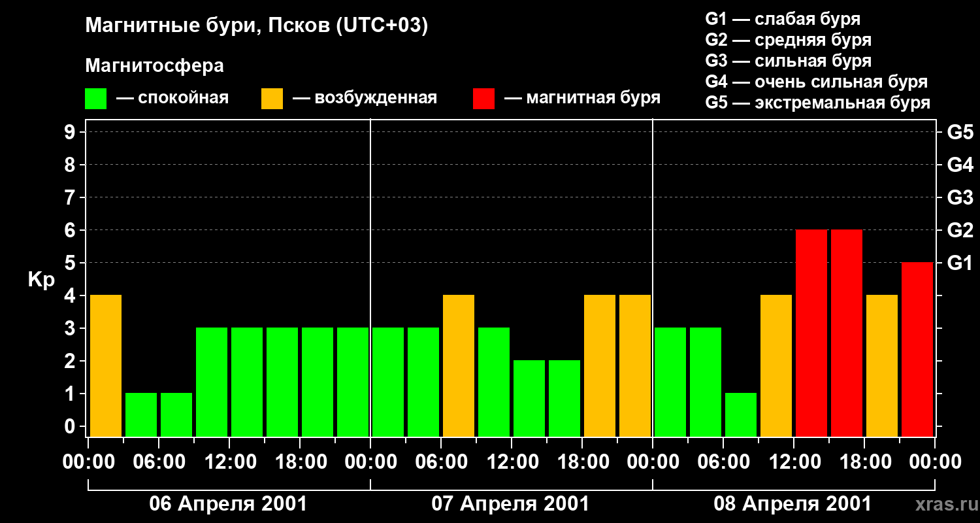Click the '18:00' time label above 08 Апреля
The width and height of the screenshot is (980, 523).
[864, 462]
